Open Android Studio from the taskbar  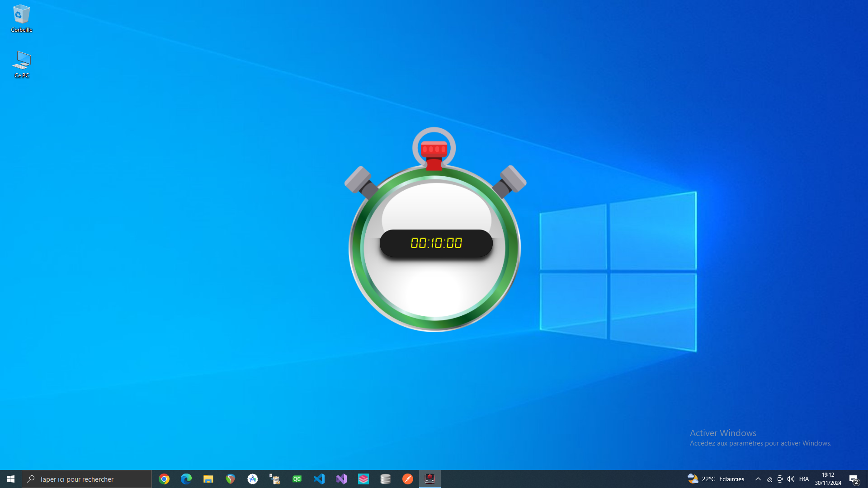pos(253,479)
